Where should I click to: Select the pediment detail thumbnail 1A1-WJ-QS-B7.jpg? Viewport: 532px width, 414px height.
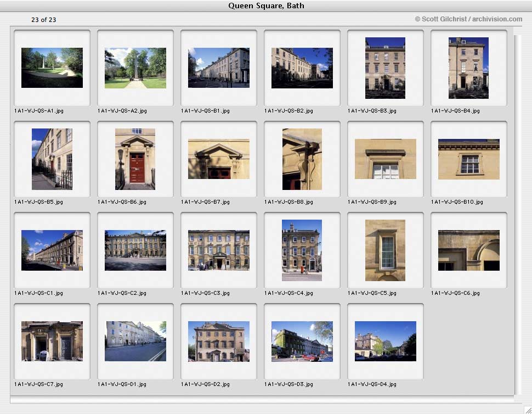tap(219, 159)
